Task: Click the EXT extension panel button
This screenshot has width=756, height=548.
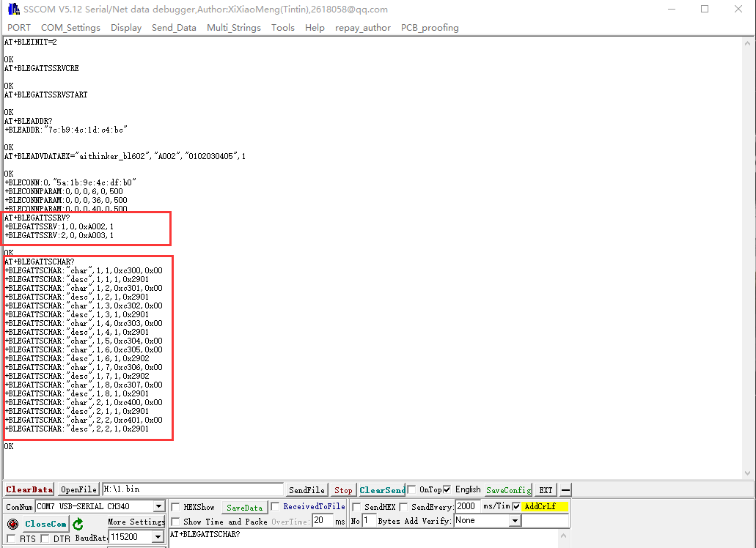Action: [x=546, y=489]
